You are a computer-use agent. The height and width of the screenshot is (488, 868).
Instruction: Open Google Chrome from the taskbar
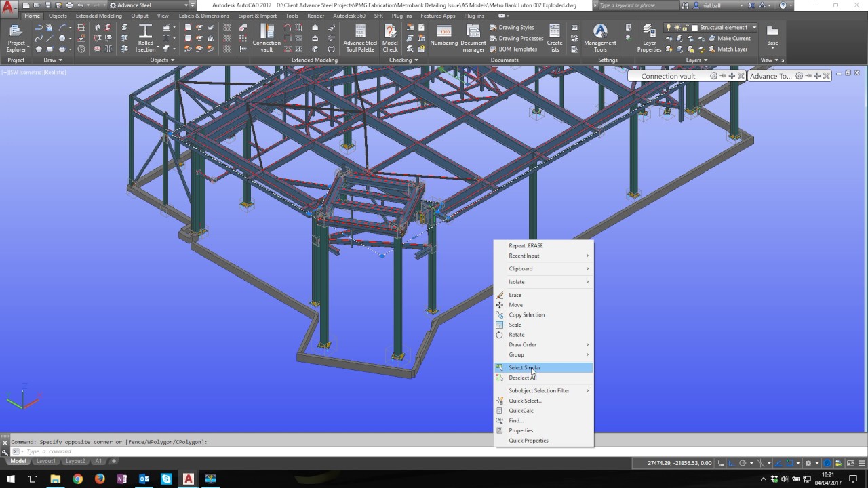click(77, 479)
